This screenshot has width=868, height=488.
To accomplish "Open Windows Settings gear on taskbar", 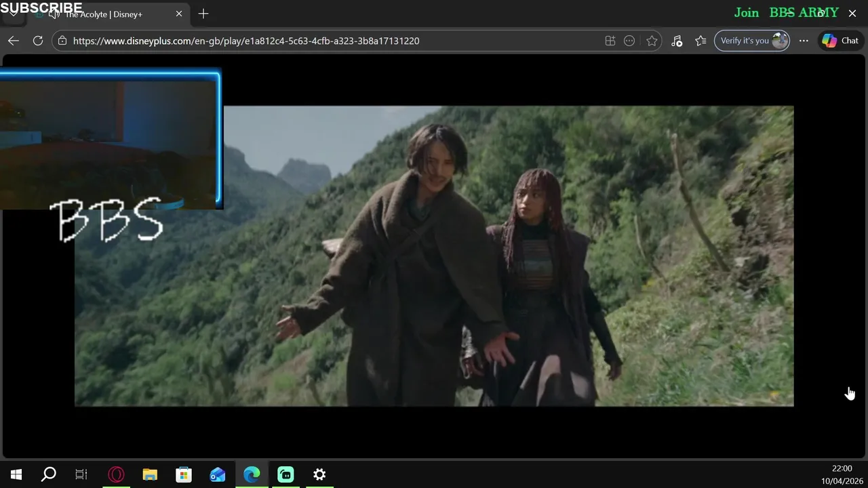I will coord(319,474).
